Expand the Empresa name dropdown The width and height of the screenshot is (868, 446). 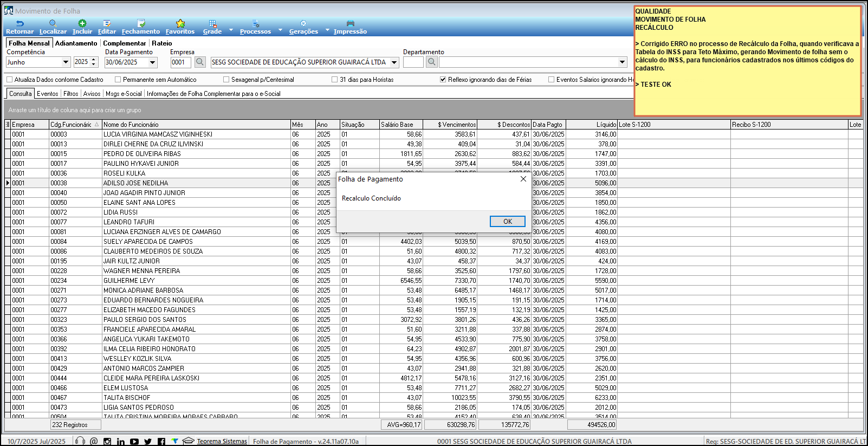tap(394, 62)
